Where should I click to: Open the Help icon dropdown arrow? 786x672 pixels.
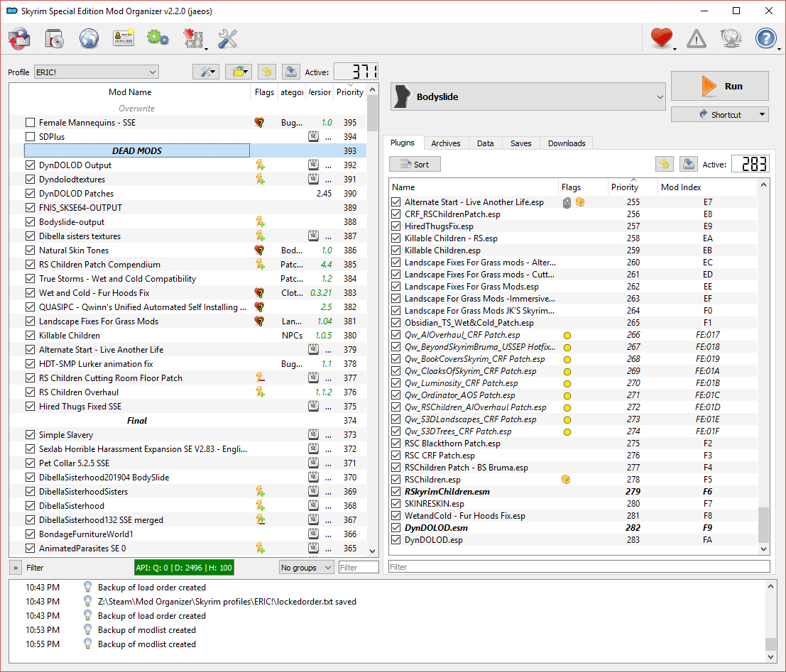pos(778,49)
